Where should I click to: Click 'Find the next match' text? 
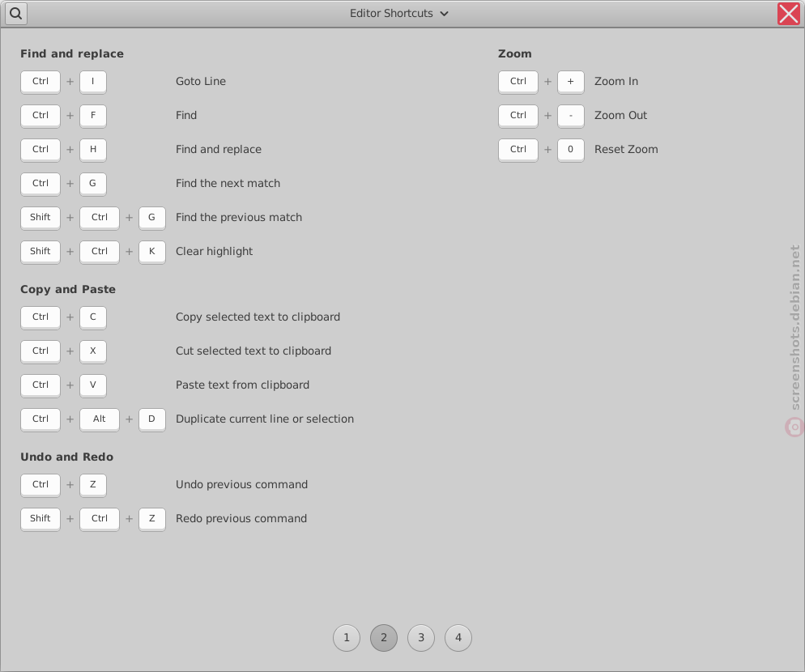[228, 183]
